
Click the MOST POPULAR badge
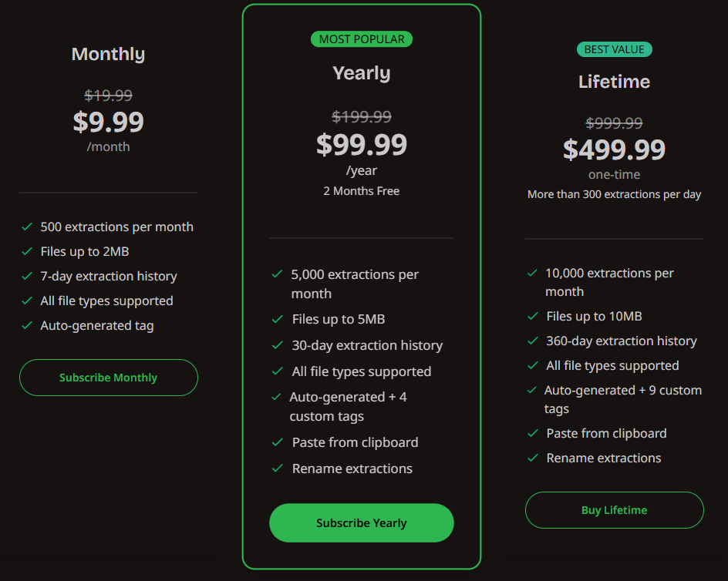pos(362,39)
